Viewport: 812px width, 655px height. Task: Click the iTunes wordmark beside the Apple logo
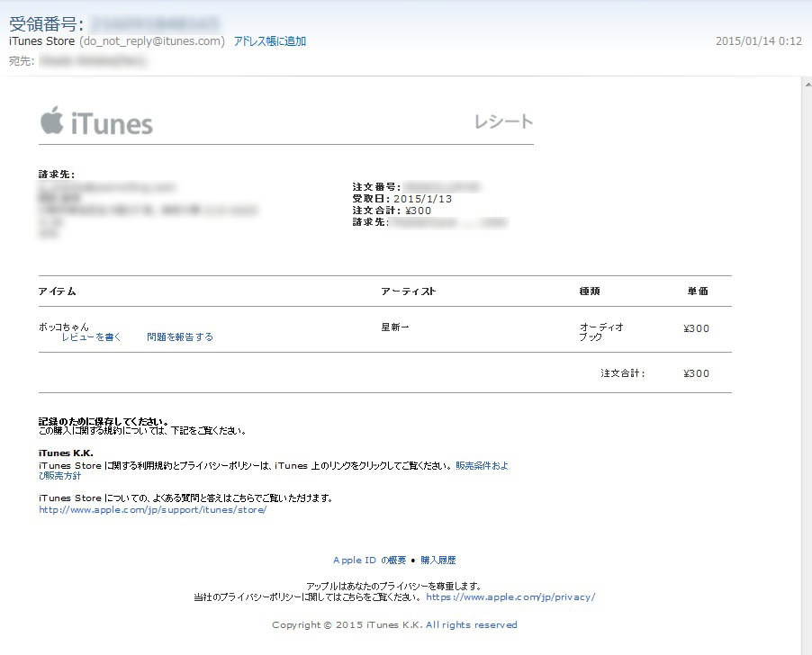pos(112,123)
